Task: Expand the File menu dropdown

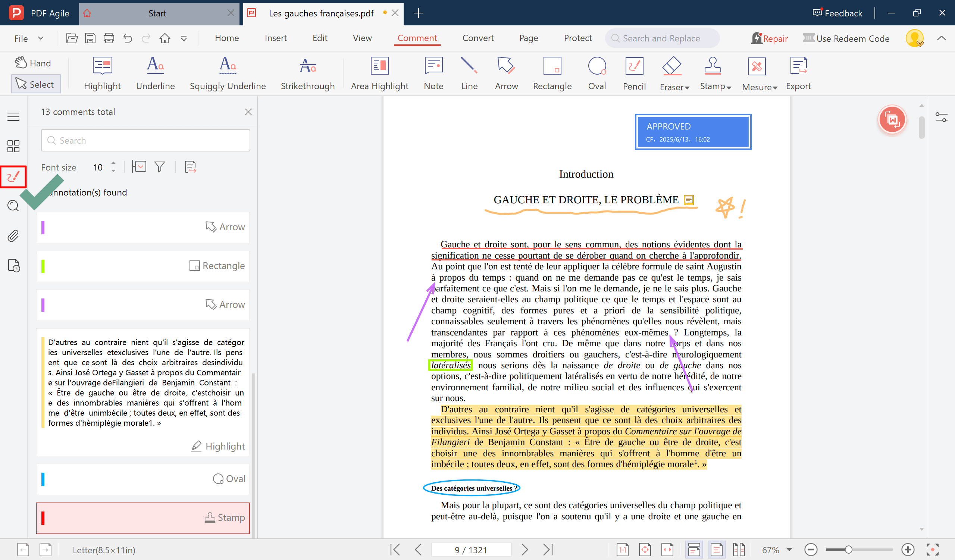Action: click(41, 38)
